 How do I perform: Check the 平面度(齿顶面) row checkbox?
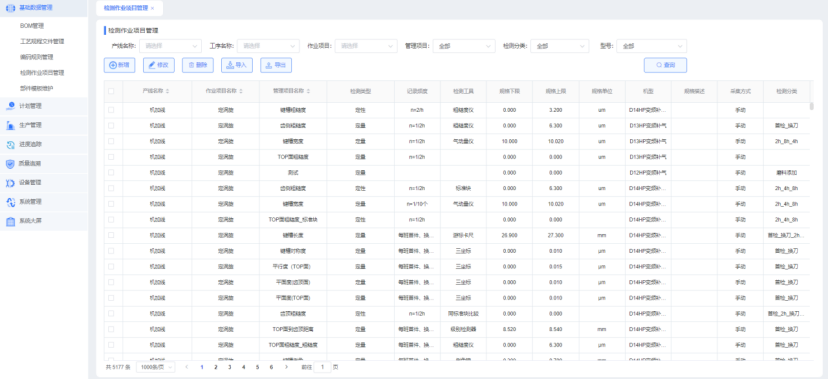[111, 282]
